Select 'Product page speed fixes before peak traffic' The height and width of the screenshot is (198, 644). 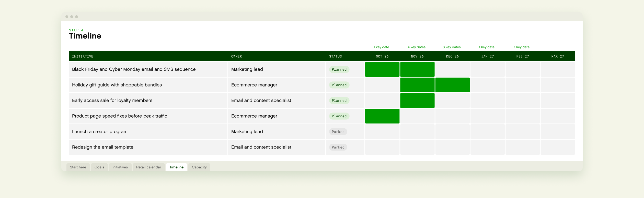pos(120,116)
